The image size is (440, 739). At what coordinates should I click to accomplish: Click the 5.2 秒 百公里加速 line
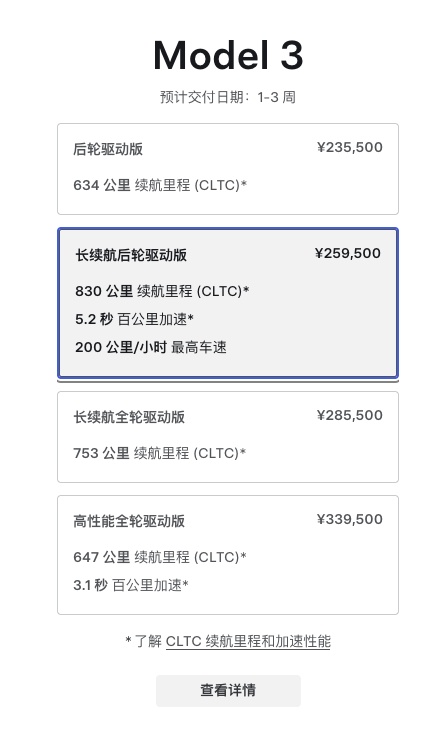(134, 320)
